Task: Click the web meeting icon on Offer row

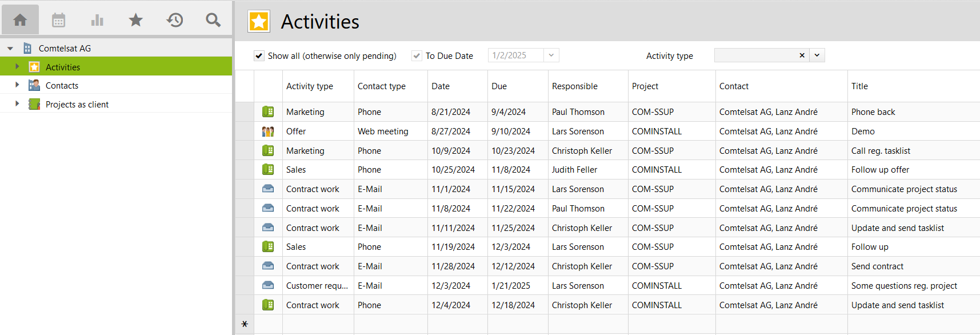Action: point(268,131)
